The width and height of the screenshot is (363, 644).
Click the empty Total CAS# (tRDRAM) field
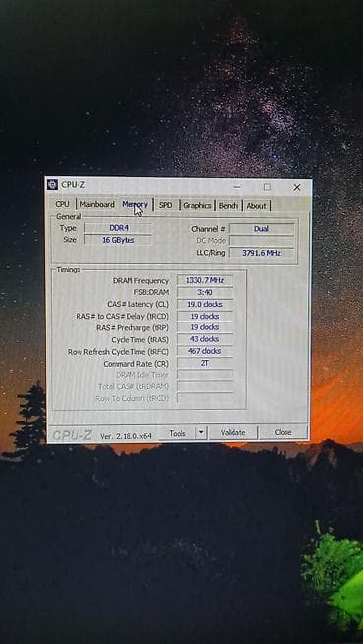coord(205,386)
